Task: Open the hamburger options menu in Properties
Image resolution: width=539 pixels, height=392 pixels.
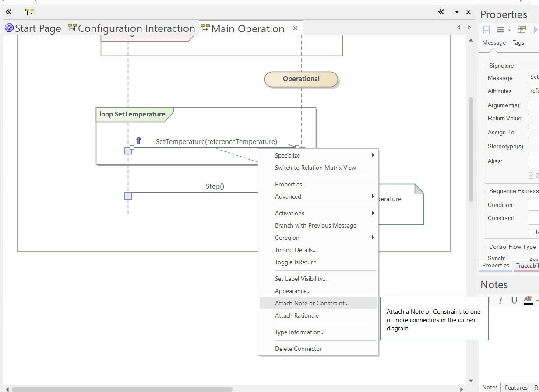Action: tap(500, 30)
